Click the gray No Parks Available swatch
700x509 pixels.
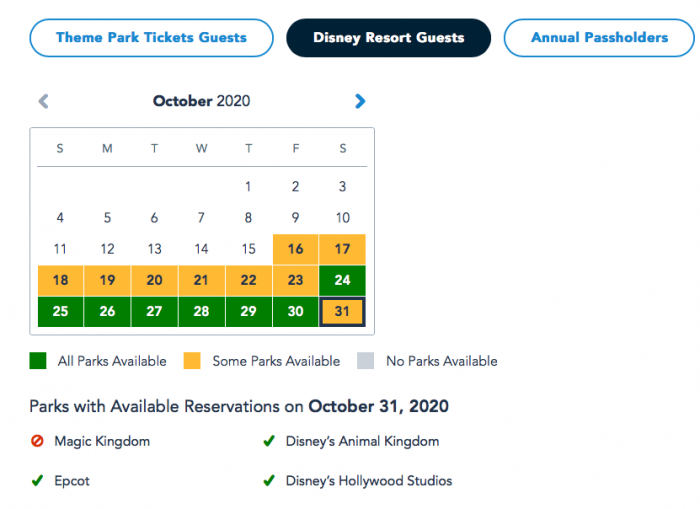coord(368,361)
